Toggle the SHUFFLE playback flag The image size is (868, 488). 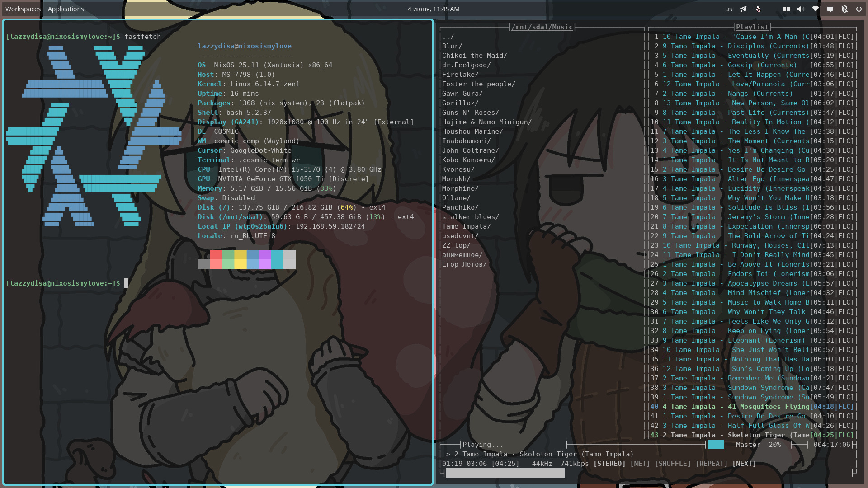tap(672, 464)
